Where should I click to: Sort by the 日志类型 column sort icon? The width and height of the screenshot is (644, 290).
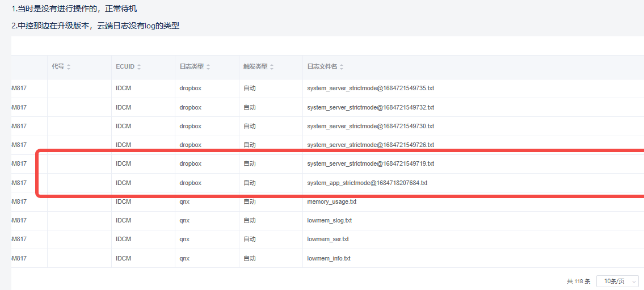pos(208,67)
